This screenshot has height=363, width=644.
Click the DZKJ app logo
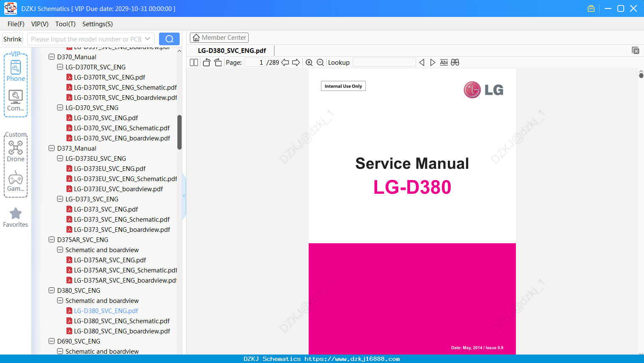(x=10, y=8)
